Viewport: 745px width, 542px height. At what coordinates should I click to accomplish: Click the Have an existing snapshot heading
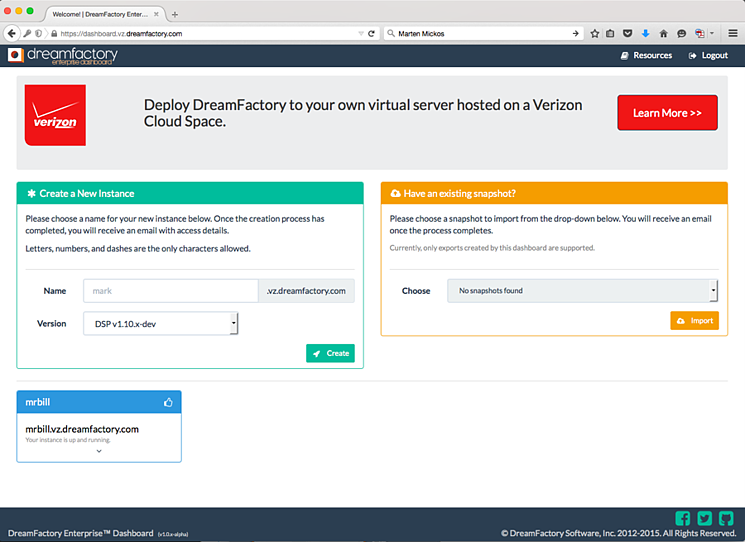459,193
